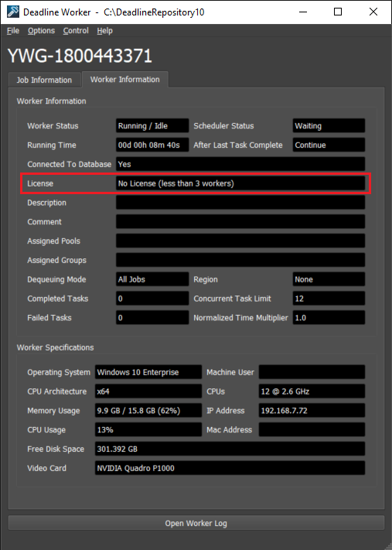The width and height of the screenshot is (392, 550).
Task: Click the Concurrent Task Limit value '12'
Action: point(329,299)
